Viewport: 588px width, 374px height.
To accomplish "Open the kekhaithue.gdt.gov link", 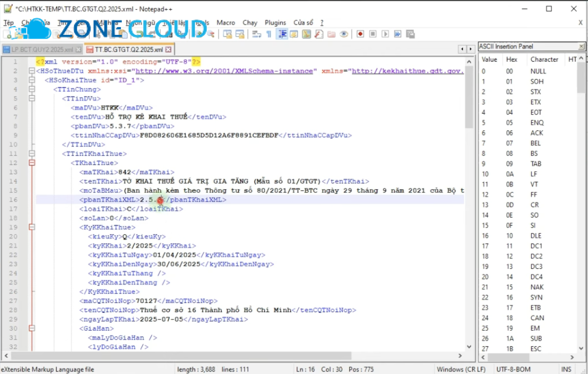I will [x=408, y=71].
